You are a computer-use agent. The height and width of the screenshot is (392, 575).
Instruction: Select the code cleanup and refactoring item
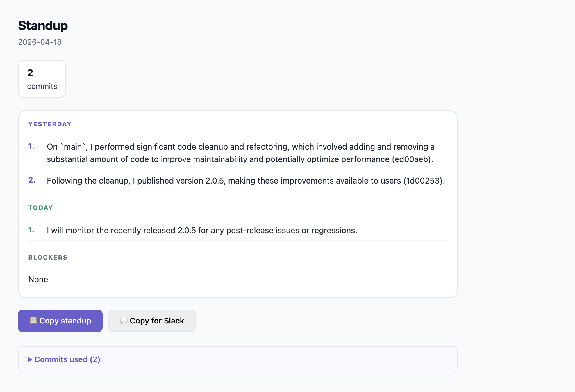[x=240, y=153]
